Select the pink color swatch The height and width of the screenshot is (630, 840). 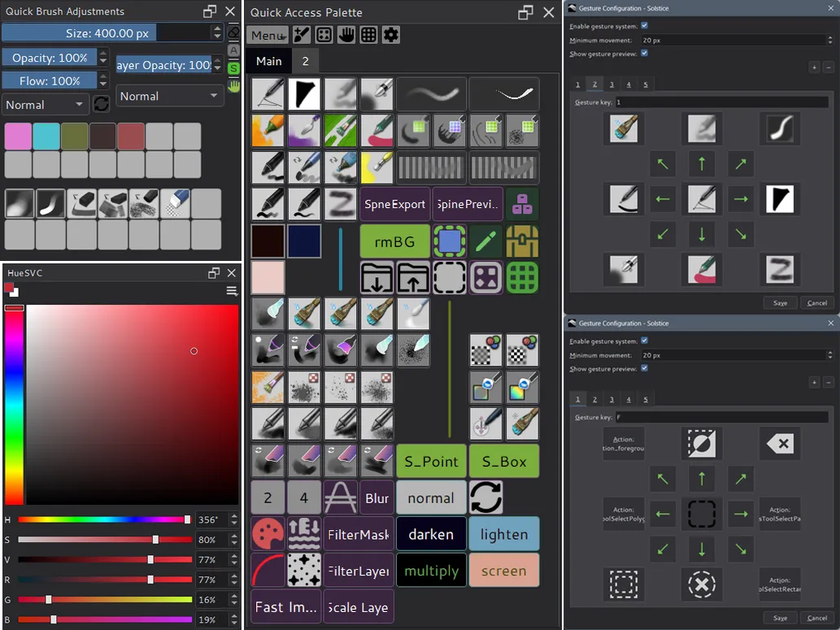point(18,136)
